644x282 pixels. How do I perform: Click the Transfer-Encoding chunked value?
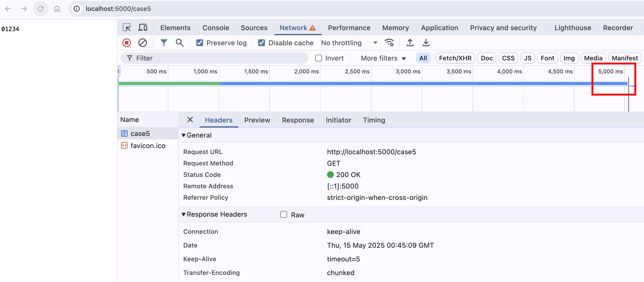pos(340,272)
